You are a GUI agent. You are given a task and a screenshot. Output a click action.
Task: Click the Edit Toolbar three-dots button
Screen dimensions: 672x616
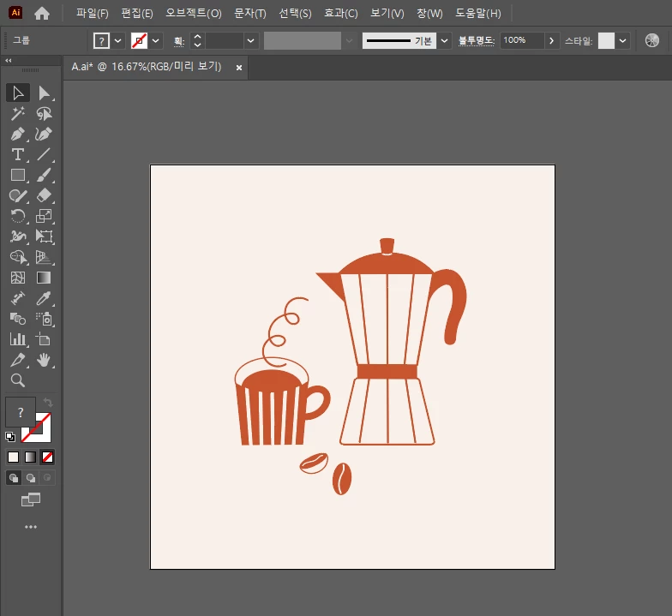pyautogui.click(x=31, y=527)
